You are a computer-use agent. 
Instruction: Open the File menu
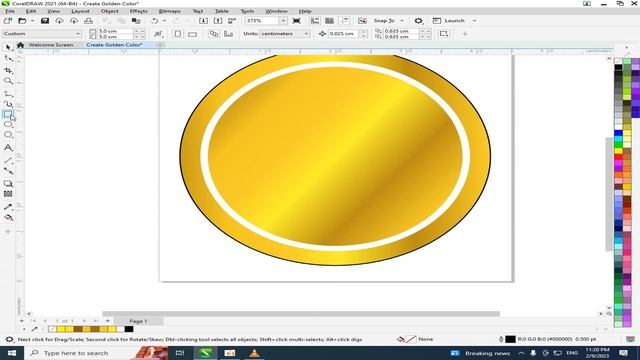point(10,11)
